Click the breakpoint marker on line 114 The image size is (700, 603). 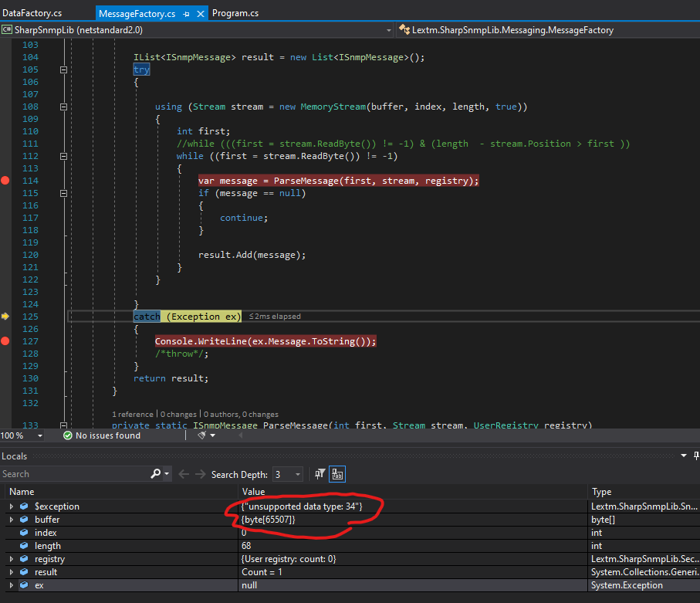[x=6, y=181]
